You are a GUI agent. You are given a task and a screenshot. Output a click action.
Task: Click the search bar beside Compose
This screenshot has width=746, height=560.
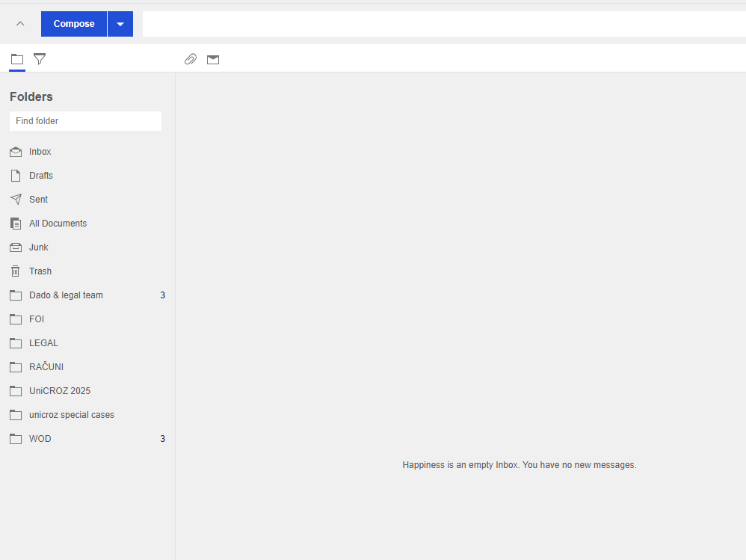pos(444,24)
